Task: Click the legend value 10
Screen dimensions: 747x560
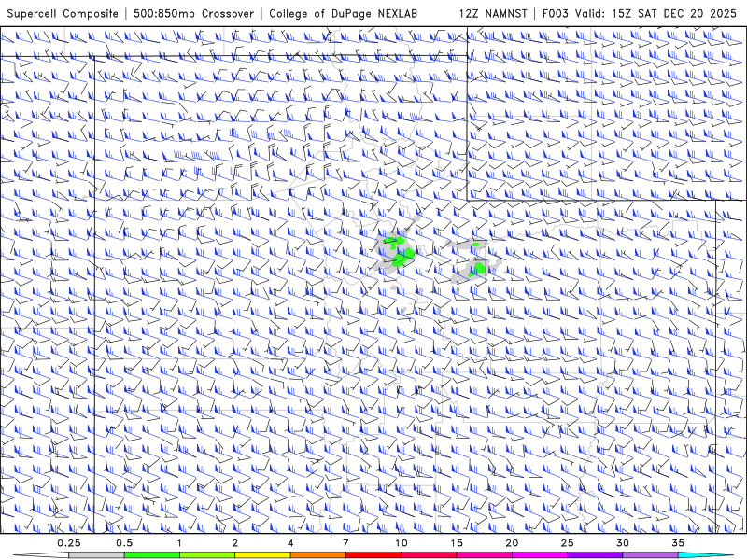Action: point(402,543)
